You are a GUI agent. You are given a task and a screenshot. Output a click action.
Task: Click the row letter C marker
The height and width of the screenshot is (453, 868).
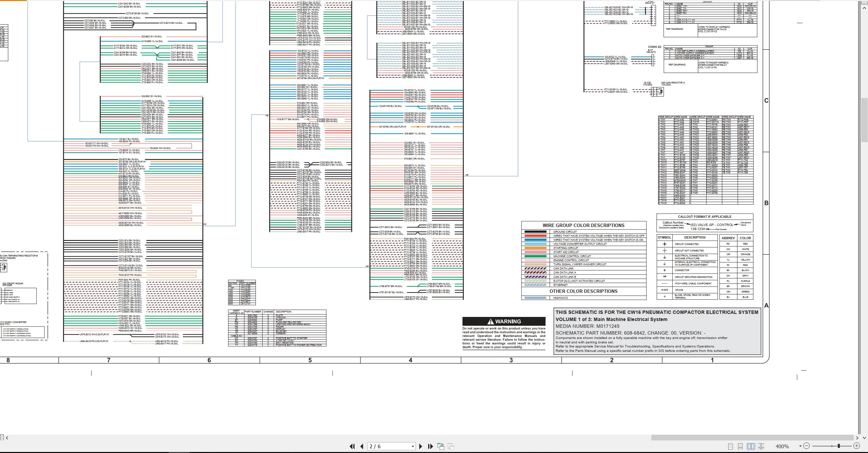click(766, 100)
